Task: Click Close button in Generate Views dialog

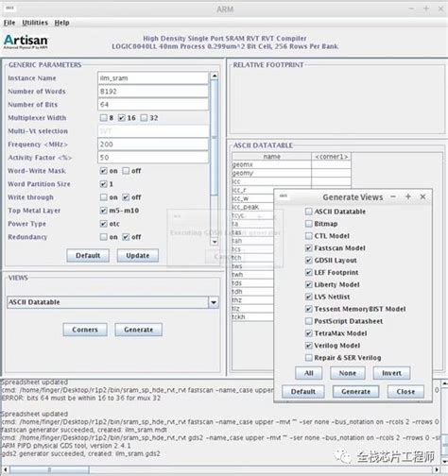Action: click(405, 392)
